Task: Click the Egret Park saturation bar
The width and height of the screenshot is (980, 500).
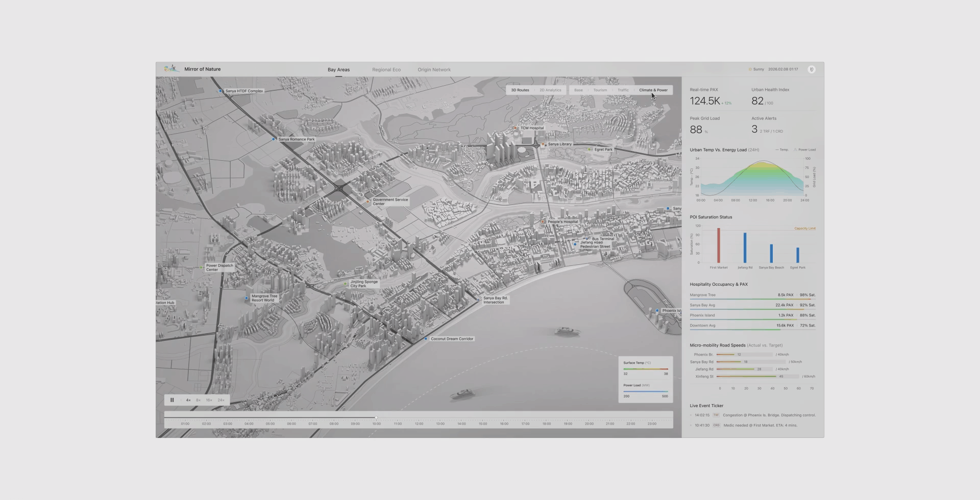Action: (798, 255)
